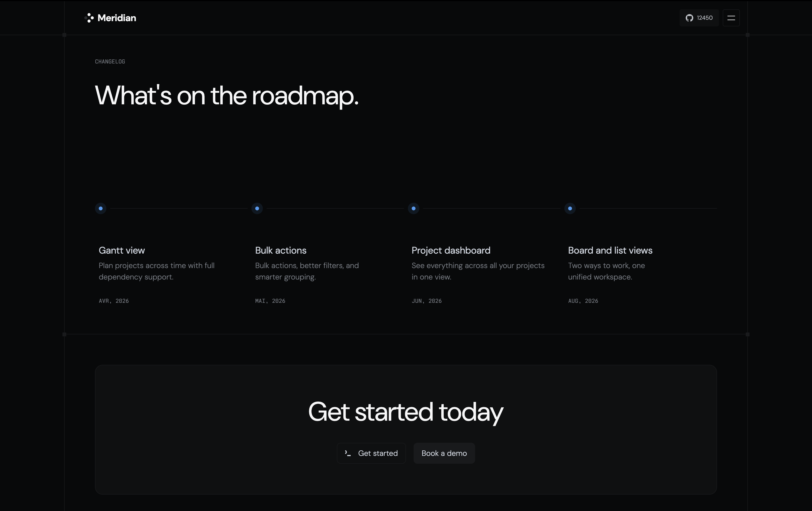Select the Project dashboard timeline dot
Screen dimensions: 812x511
point(413,209)
